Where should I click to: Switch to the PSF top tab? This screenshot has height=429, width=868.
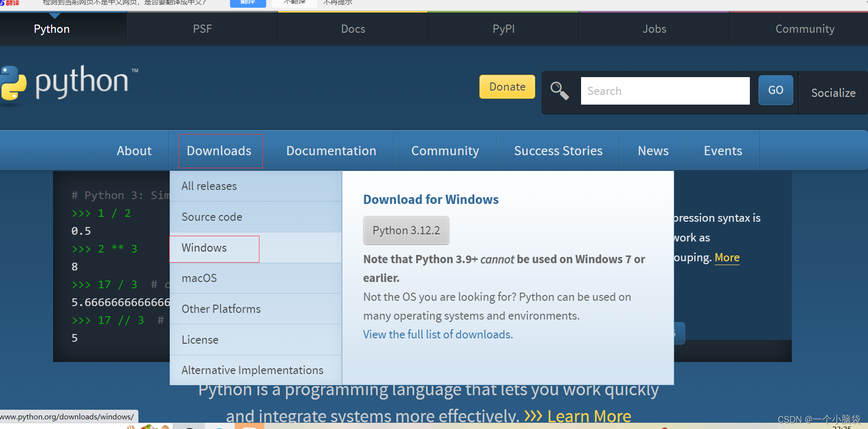pyautogui.click(x=203, y=29)
